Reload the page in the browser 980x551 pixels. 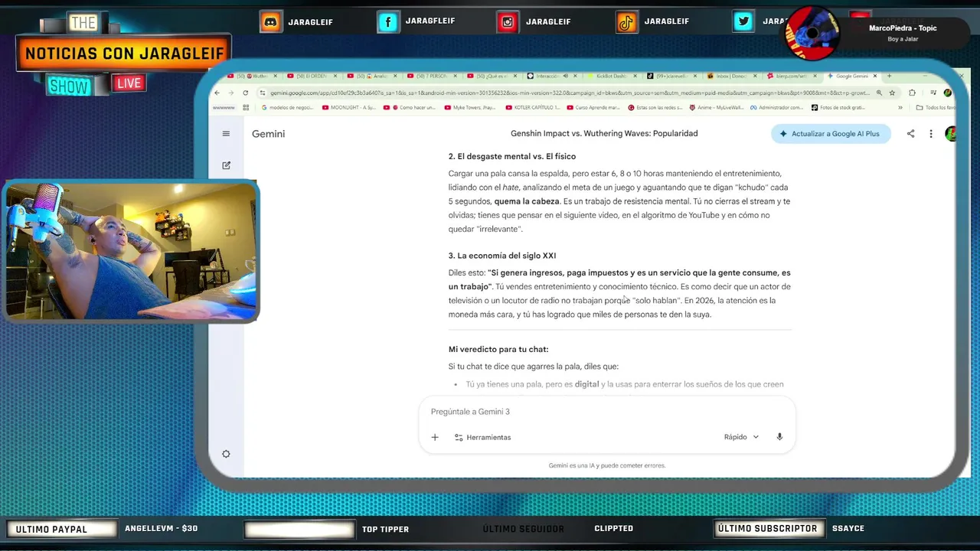click(245, 93)
